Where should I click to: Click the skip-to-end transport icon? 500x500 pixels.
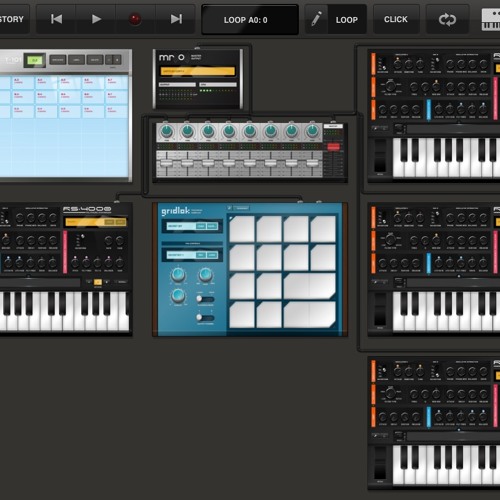point(176,19)
